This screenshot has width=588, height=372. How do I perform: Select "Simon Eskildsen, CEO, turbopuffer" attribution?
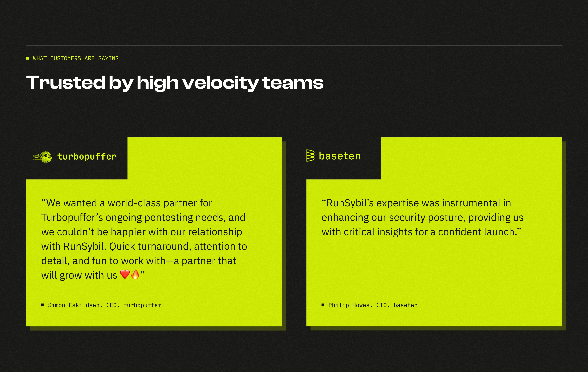coord(104,305)
